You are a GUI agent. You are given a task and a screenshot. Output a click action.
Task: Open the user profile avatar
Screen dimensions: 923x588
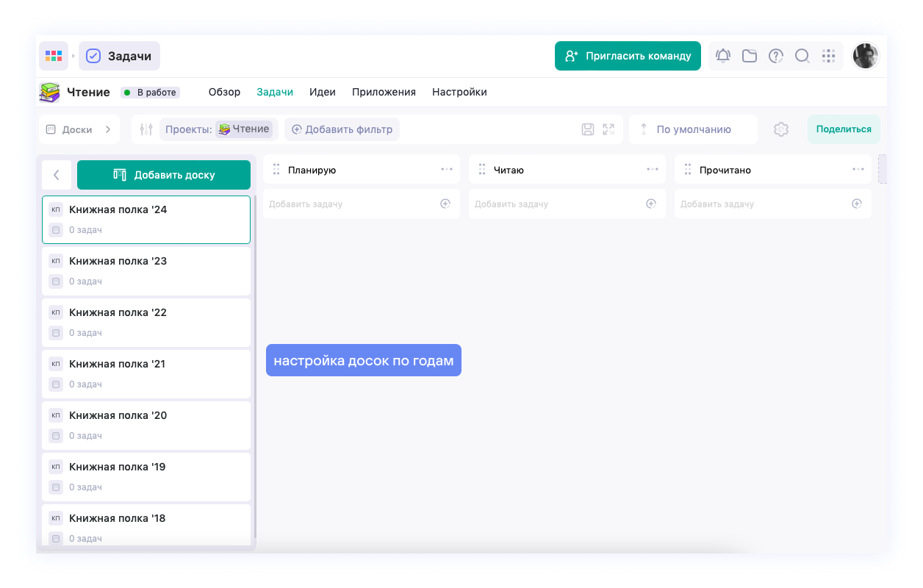click(x=866, y=56)
